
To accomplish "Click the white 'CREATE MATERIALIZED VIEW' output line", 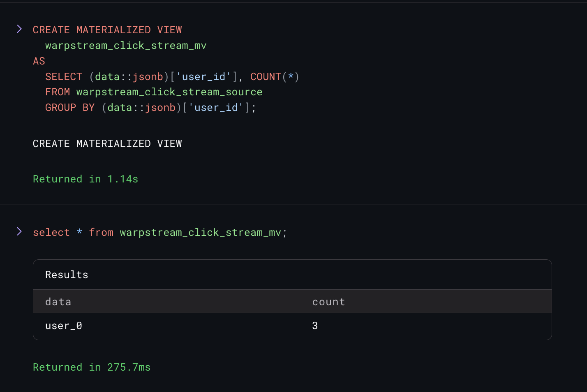I will coord(107,144).
